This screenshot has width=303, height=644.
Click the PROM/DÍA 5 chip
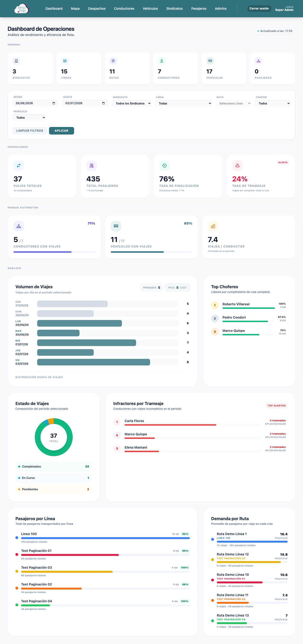(x=151, y=288)
